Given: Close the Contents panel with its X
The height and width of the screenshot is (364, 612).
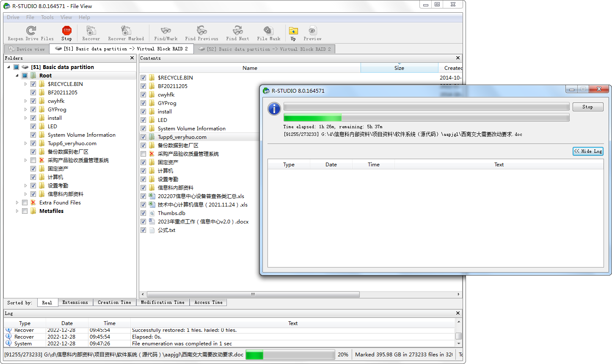Looking at the screenshot, I should click(x=458, y=58).
